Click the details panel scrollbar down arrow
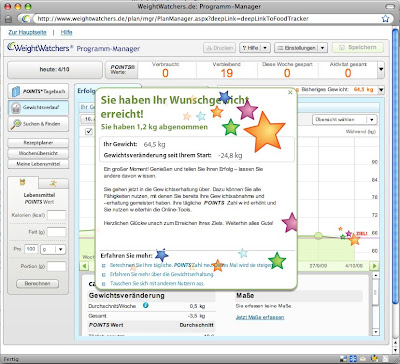The height and width of the screenshot is (364, 400). pos(375,332)
